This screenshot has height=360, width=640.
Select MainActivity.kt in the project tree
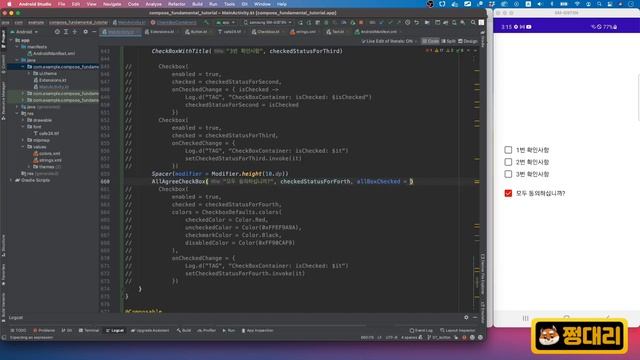coord(51,87)
